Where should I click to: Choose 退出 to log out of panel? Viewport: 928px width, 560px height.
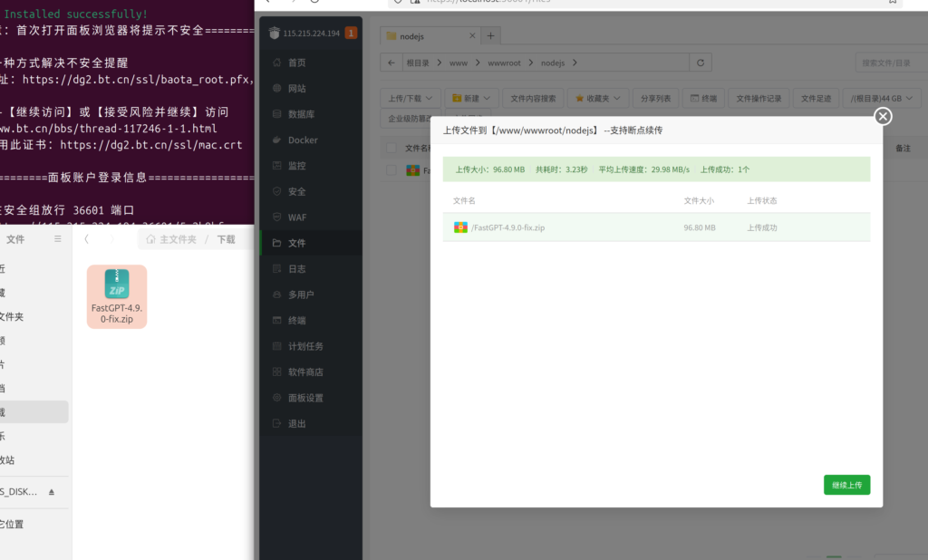296,423
